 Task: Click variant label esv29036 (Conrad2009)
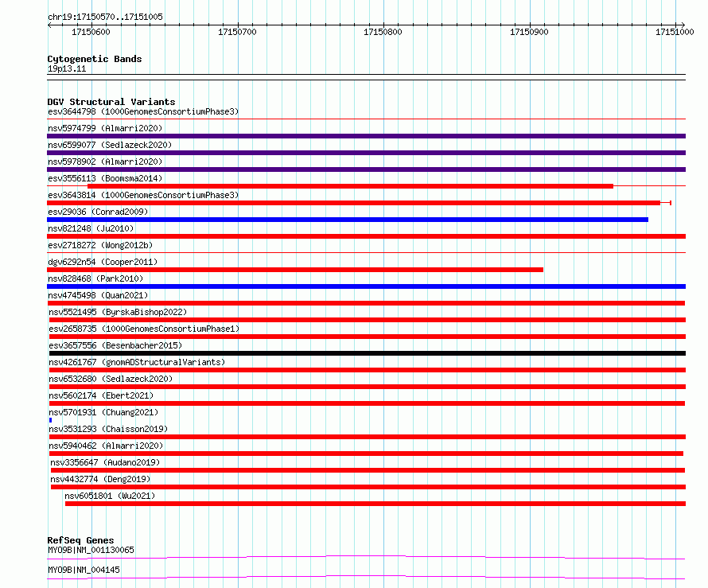[x=98, y=212]
